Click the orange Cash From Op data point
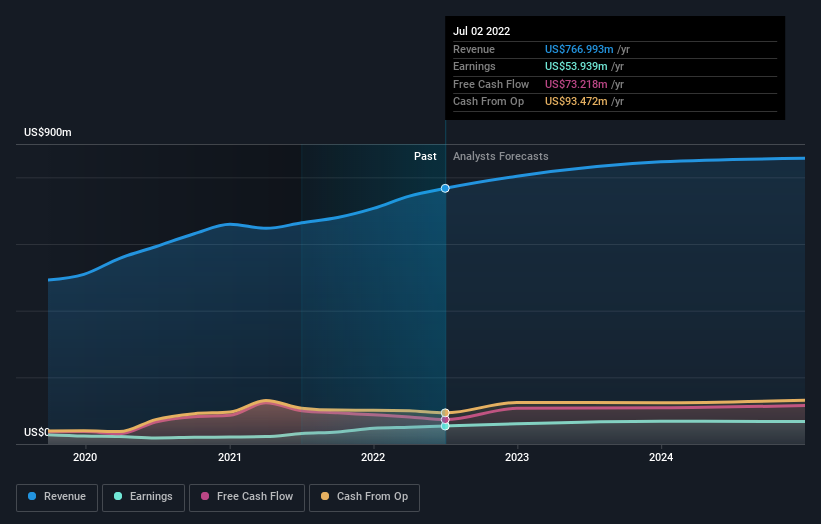This screenshot has width=821, height=524. pyautogui.click(x=445, y=413)
